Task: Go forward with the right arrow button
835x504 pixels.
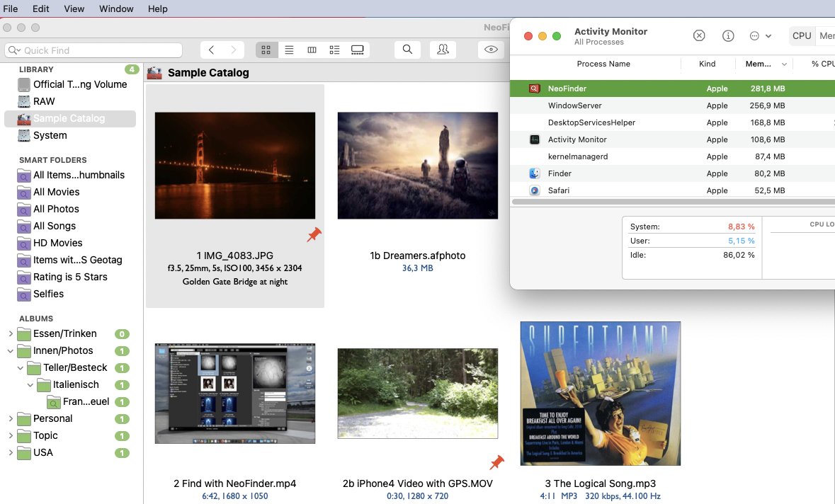Action: (x=233, y=50)
